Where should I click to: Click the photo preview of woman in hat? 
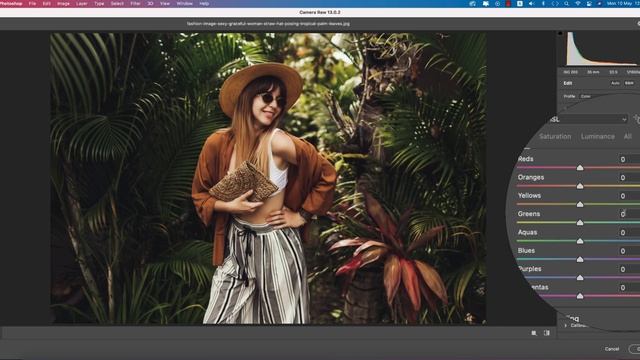tap(268, 178)
